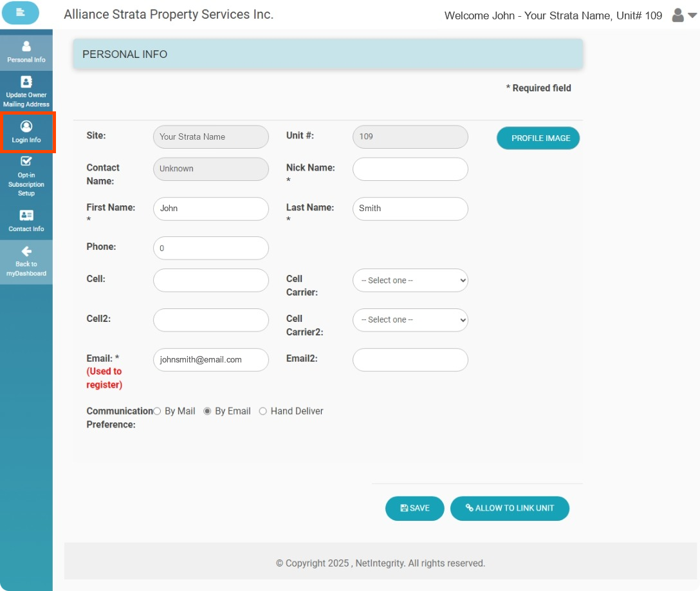Click the sidebar collapse menu icon
The image size is (700, 591).
click(21, 13)
